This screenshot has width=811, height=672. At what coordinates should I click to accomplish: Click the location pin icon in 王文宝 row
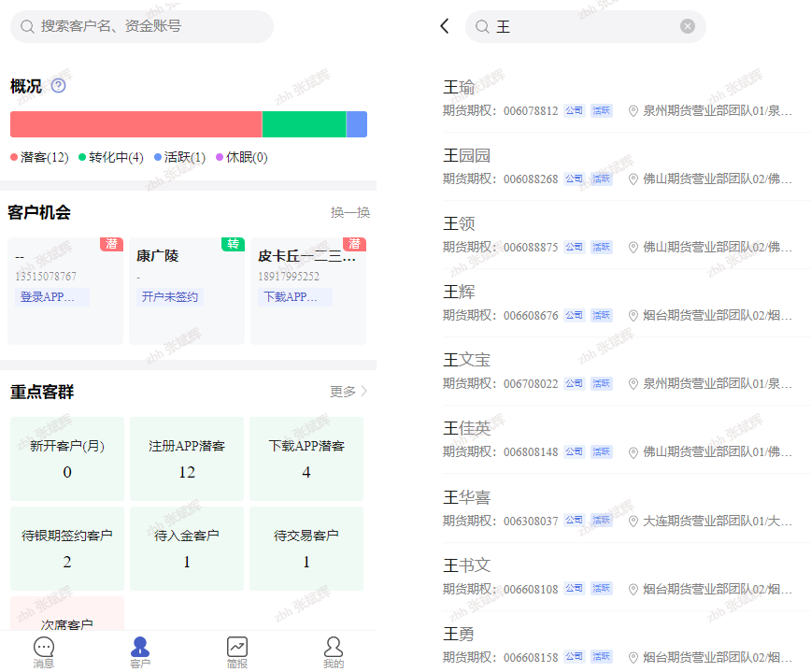coord(633,384)
